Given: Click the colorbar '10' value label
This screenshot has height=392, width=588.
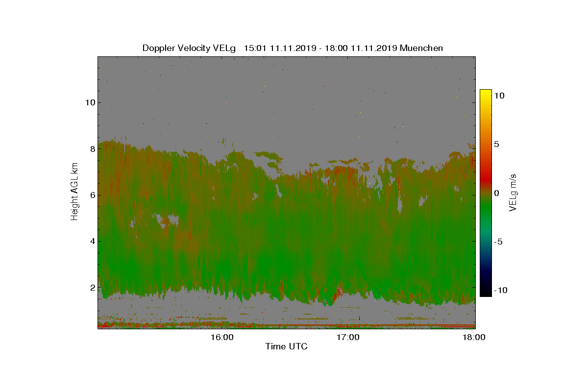Looking at the screenshot, I should [499, 96].
